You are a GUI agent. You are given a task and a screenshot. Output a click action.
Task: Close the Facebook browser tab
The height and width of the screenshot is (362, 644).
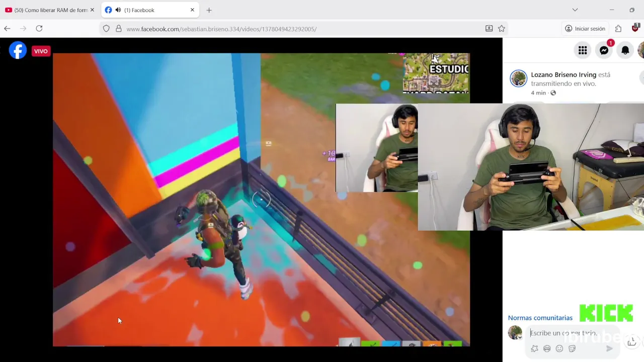click(x=192, y=10)
